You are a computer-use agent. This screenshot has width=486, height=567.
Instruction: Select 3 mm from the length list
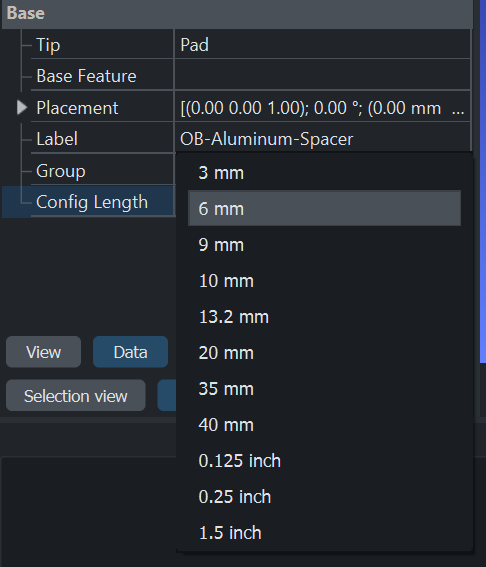[324, 172]
